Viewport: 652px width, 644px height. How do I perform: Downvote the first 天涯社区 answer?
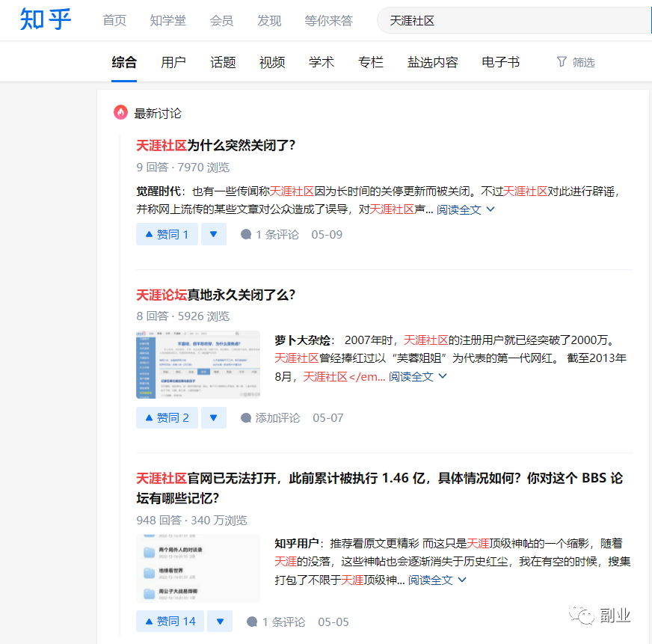pos(213,234)
